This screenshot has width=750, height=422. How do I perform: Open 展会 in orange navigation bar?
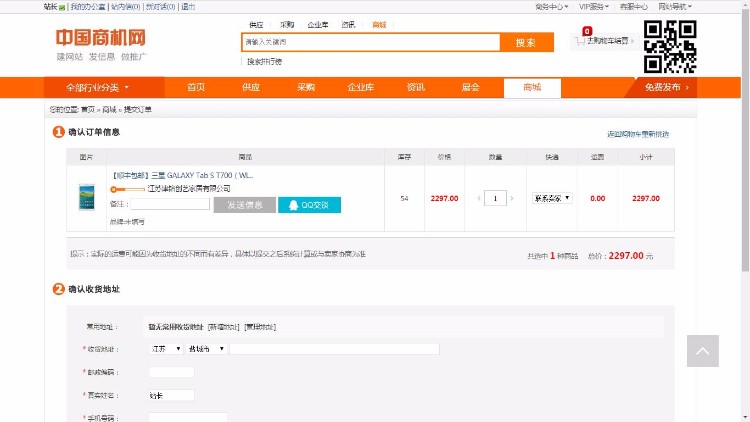(471, 87)
